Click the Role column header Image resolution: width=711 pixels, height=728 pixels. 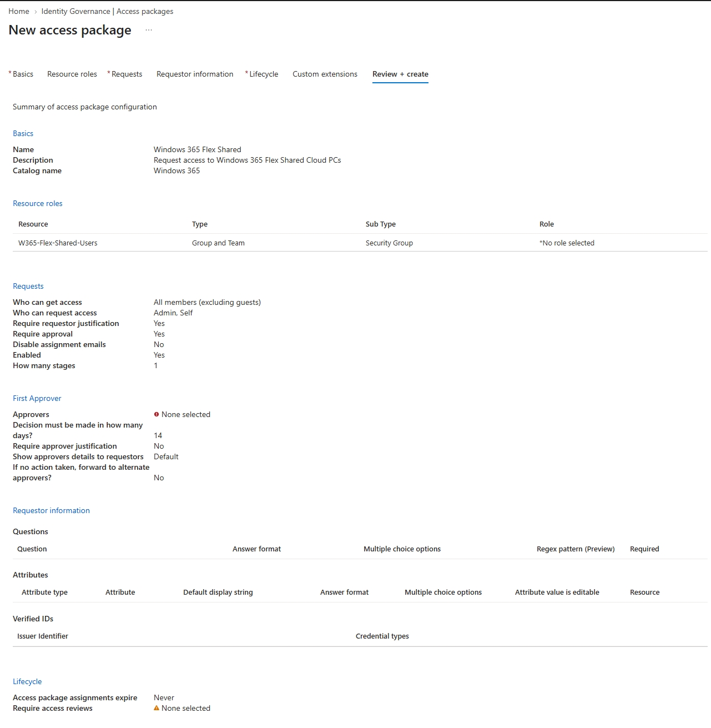click(547, 224)
